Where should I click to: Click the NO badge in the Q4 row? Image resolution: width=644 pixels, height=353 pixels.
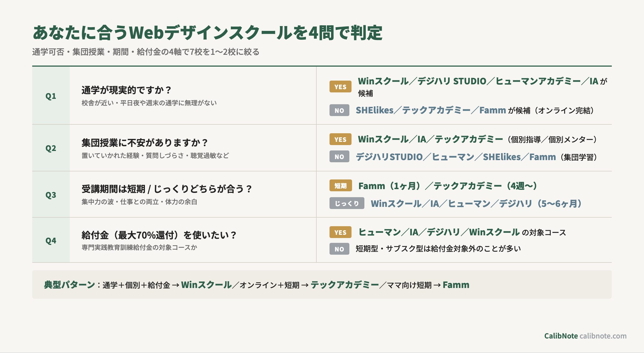339,249
